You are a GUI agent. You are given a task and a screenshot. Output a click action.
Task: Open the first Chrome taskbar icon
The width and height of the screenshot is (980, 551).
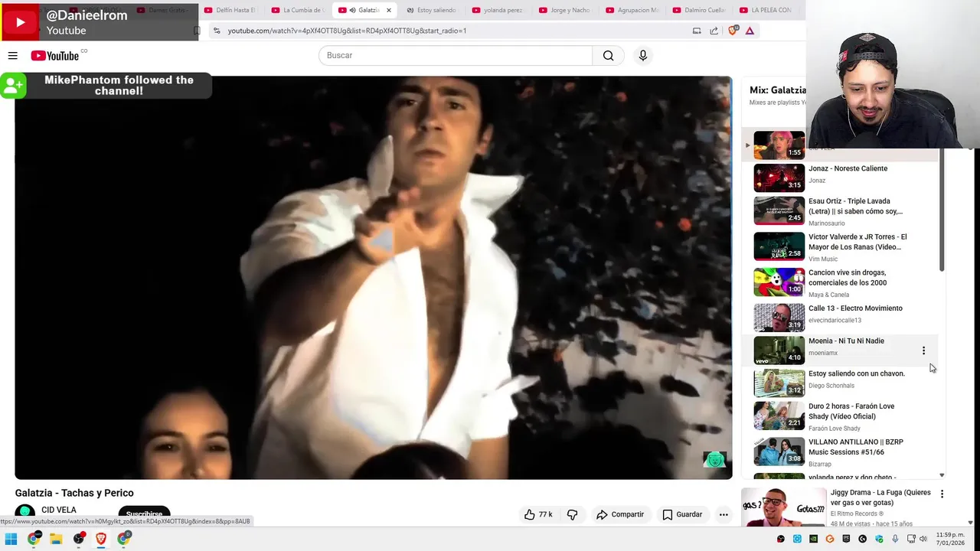tap(33, 539)
